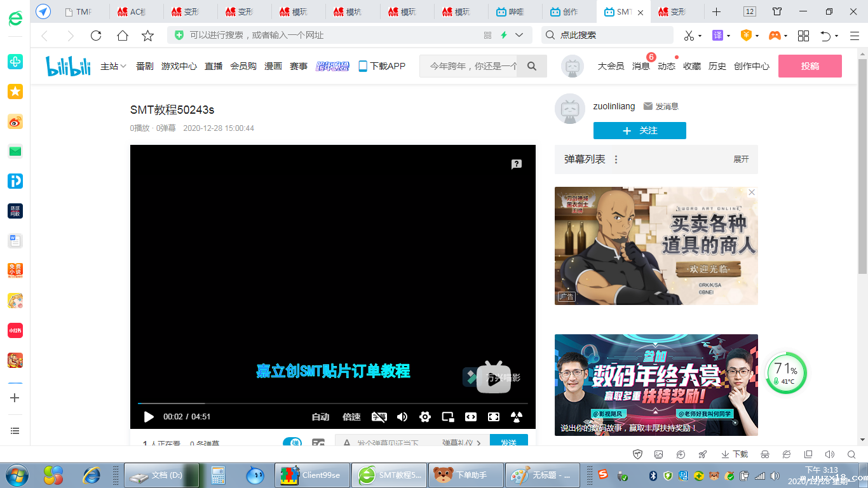This screenshot has width=868, height=488.
Task: Mute the video volume speaker icon
Action: point(402,417)
